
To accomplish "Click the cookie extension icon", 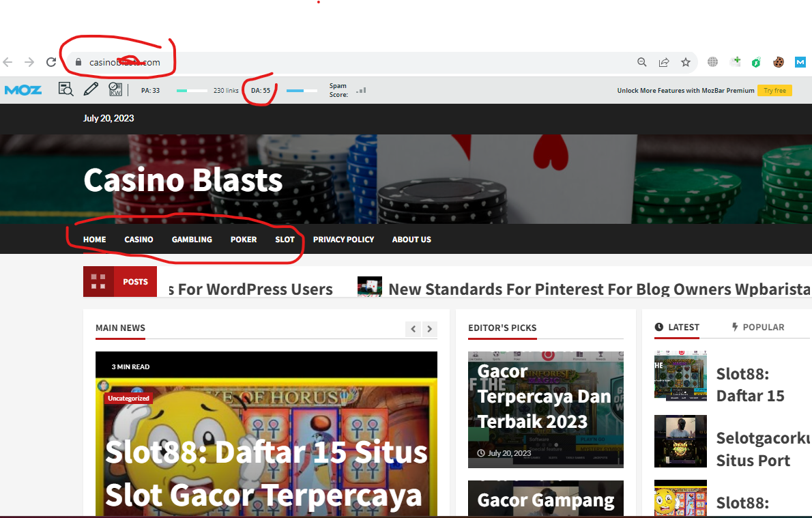I will pos(778,62).
